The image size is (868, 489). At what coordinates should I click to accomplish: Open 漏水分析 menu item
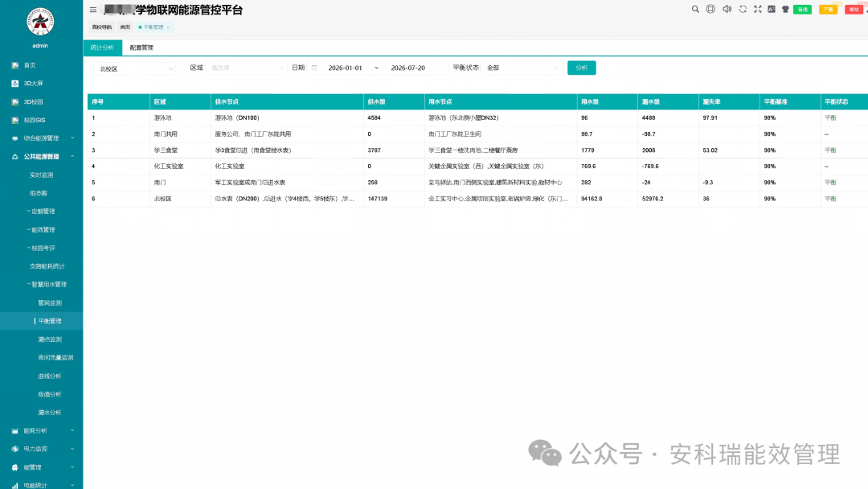pyautogui.click(x=50, y=413)
